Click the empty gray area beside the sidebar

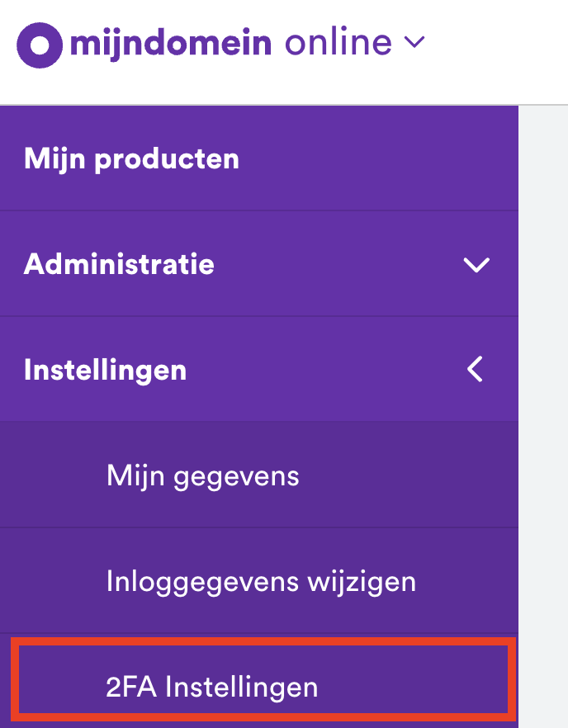point(543,413)
